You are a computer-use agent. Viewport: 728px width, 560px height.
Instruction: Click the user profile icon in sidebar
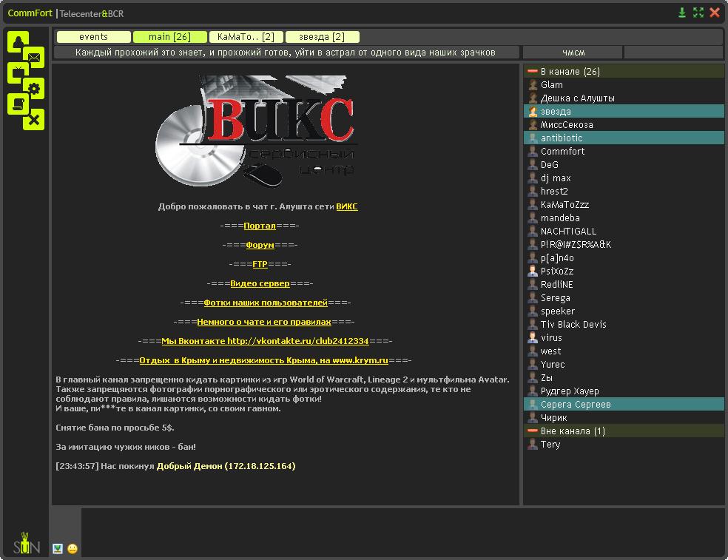[18, 42]
